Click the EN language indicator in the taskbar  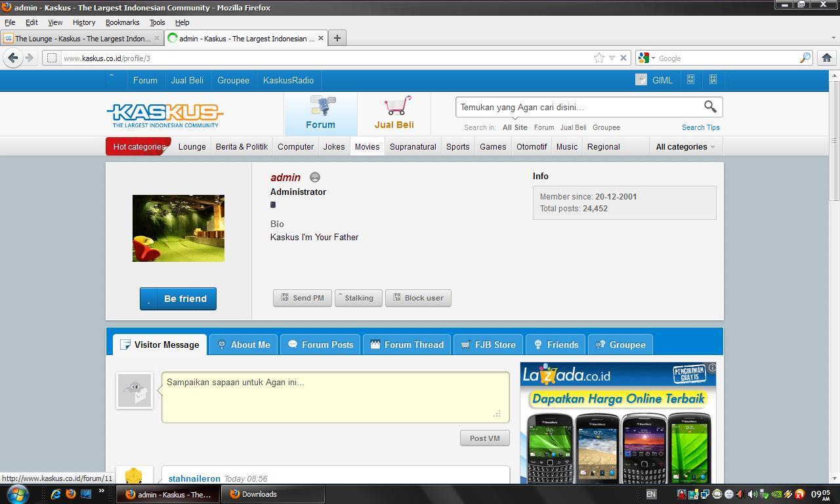[x=651, y=494]
